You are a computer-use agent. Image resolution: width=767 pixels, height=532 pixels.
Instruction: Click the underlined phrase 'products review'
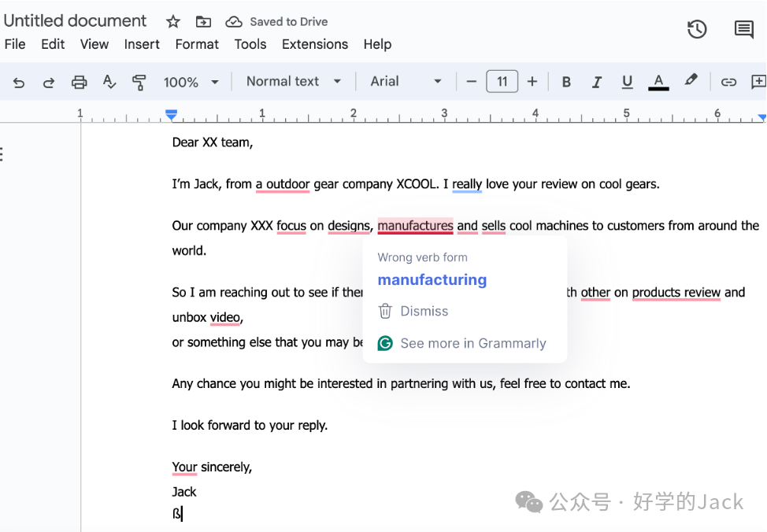tap(676, 293)
